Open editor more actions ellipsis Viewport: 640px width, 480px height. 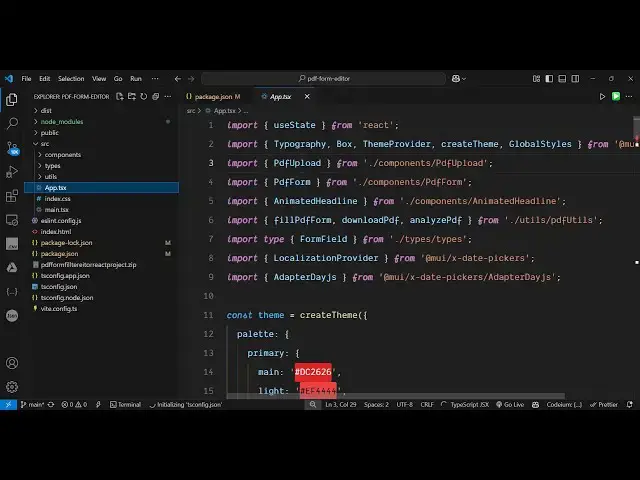(629, 97)
